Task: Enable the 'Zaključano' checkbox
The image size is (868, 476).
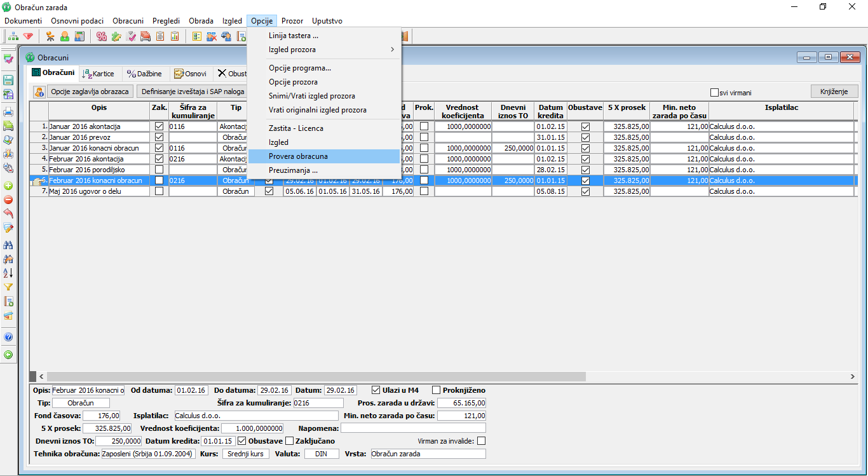Action: point(290,441)
